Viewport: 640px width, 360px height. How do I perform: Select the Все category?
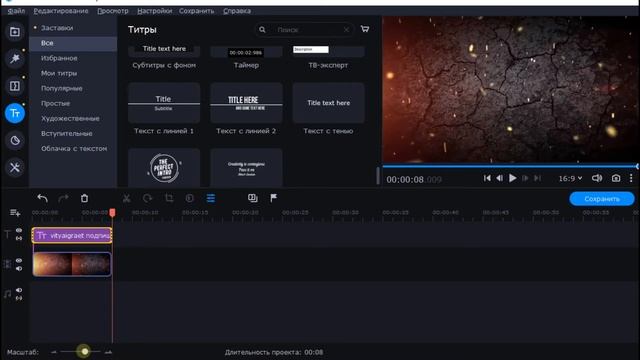pyautogui.click(x=73, y=43)
